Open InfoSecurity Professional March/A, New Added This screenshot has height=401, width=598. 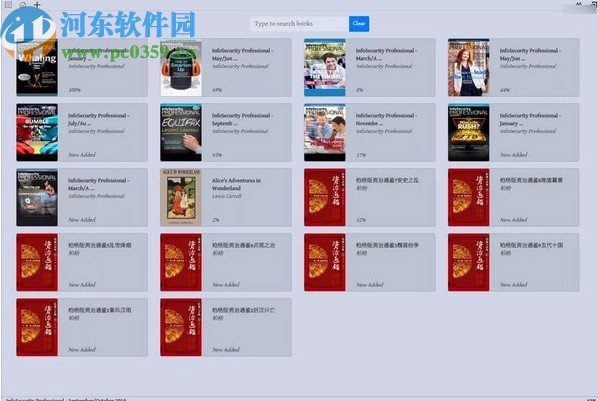click(x=82, y=197)
